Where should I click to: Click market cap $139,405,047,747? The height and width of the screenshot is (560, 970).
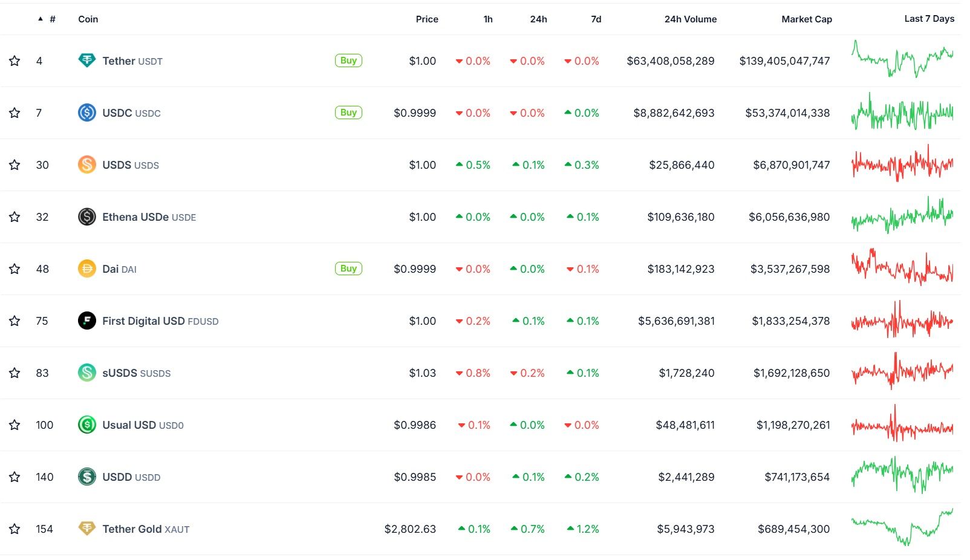point(784,61)
